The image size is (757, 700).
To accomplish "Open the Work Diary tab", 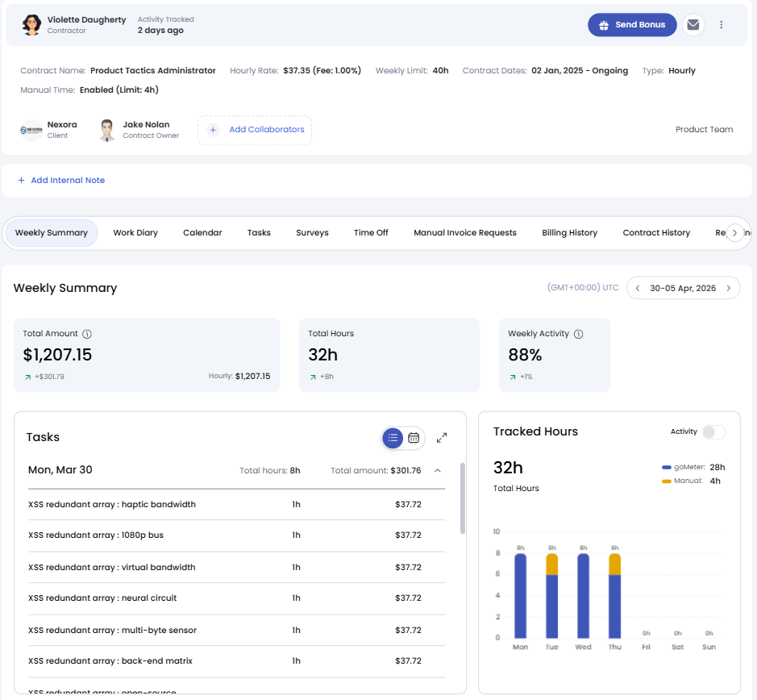I will [x=135, y=233].
